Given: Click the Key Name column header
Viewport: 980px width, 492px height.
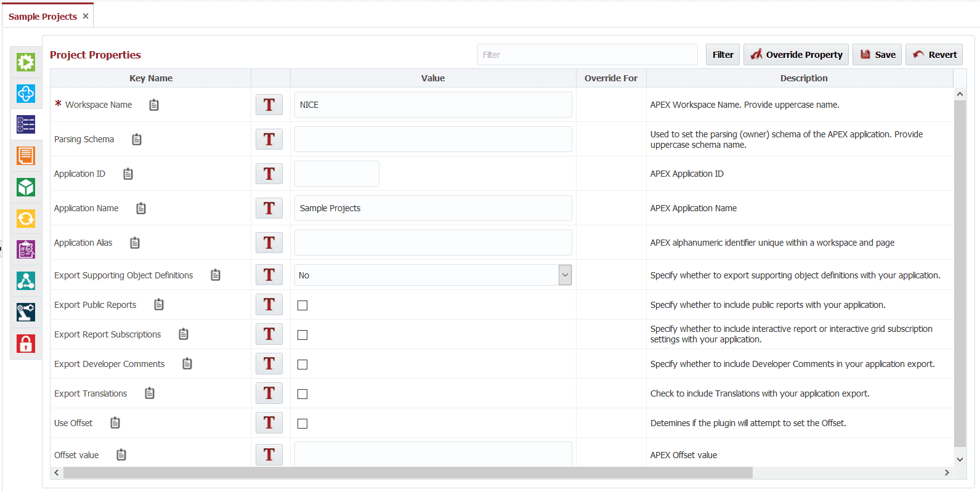Looking at the screenshot, I should pyautogui.click(x=151, y=78).
